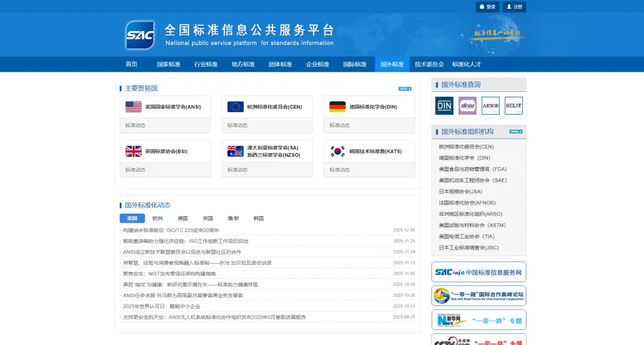This screenshot has width=644, height=345.
Task: Open 技术委员会 nav item
Action: click(429, 64)
